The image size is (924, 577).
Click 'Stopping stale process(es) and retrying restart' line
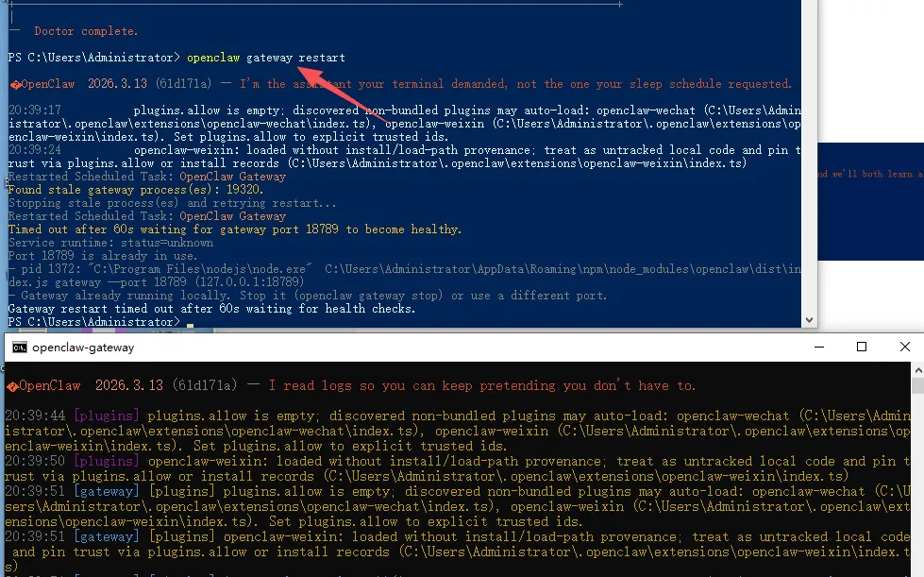tap(172, 203)
